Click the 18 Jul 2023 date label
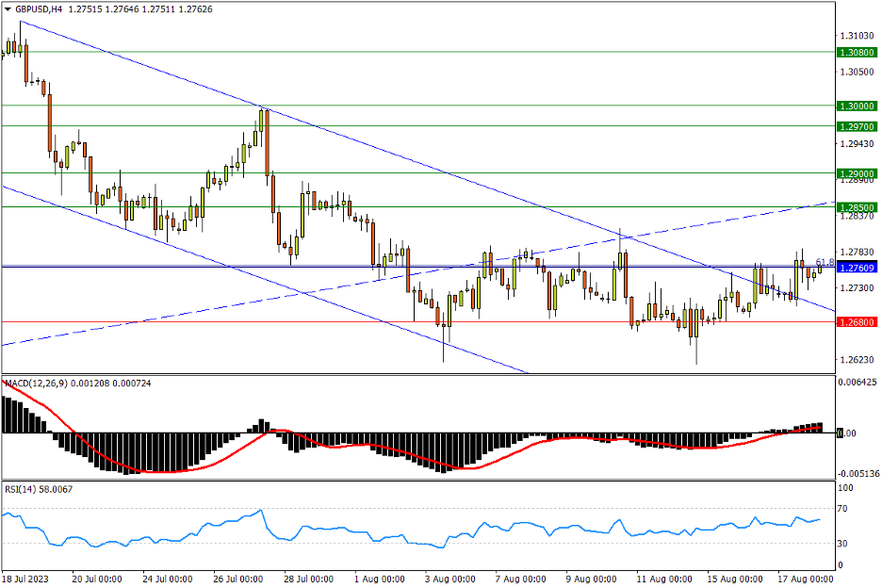The image size is (882, 588). coord(26,578)
